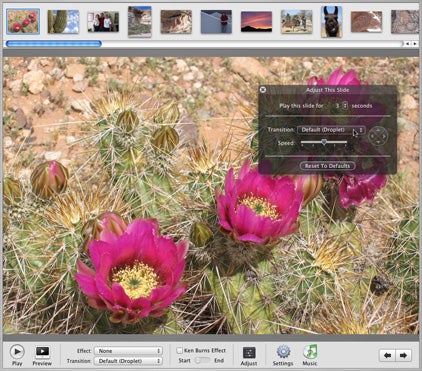This screenshot has width=422, height=371.
Task: Open the bottom toolbar Transition dropdown
Action: click(x=128, y=361)
